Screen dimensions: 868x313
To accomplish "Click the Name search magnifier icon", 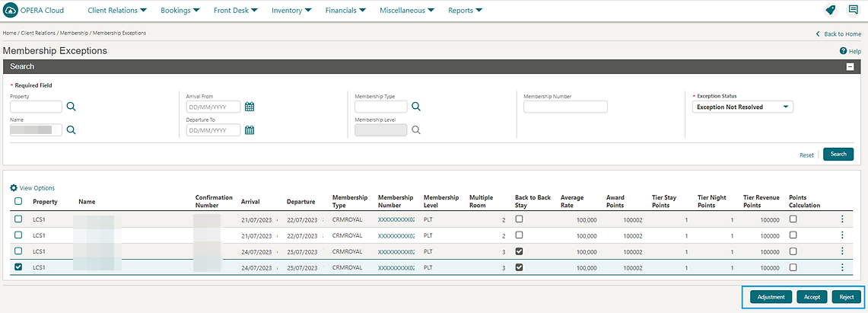I will [x=72, y=130].
